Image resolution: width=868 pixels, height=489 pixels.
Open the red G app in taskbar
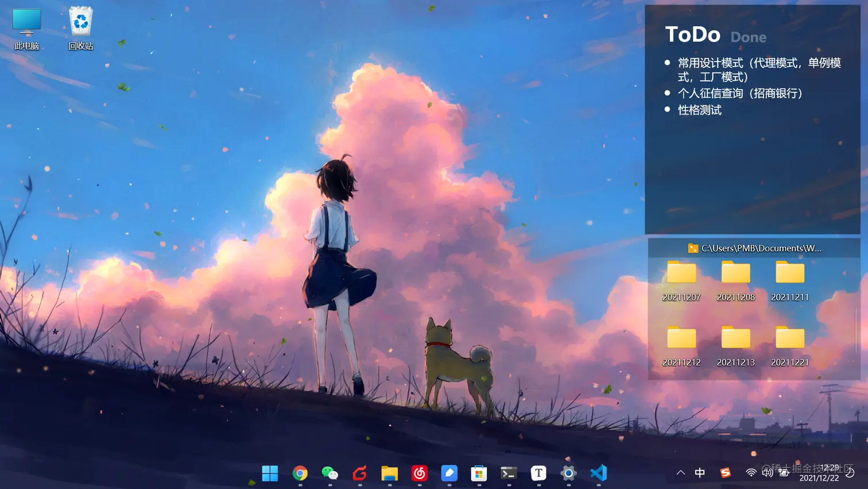[359, 473]
